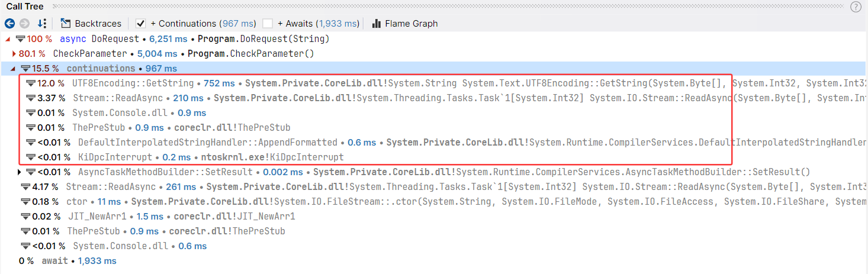Click the Call Tree panel title
The width and height of the screenshot is (868, 274).
25,7
